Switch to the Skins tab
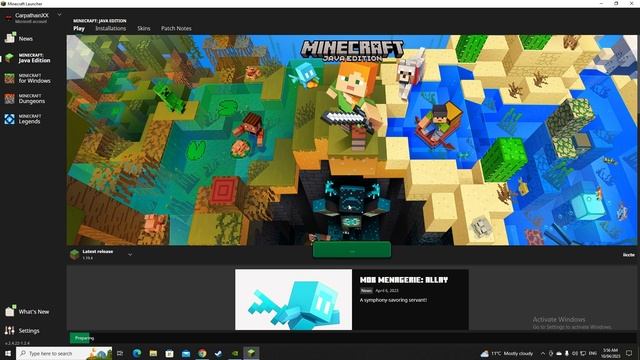640x360 pixels. (x=144, y=29)
